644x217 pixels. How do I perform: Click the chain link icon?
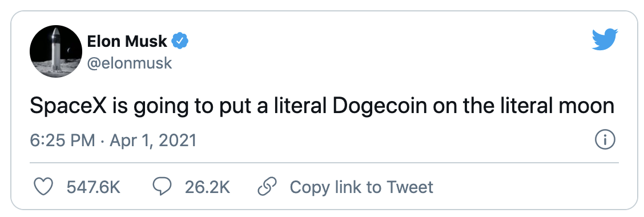click(x=267, y=187)
